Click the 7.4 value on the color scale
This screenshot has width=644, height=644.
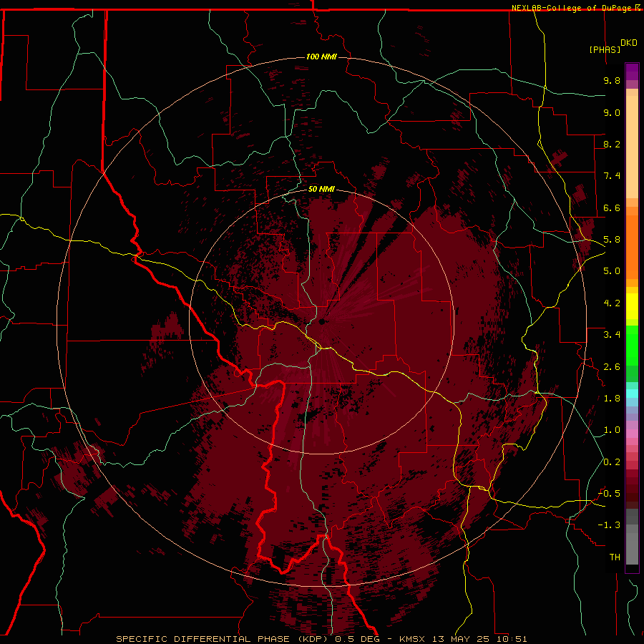pyautogui.click(x=612, y=176)
